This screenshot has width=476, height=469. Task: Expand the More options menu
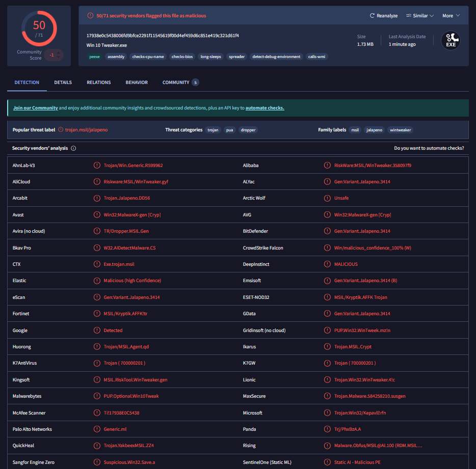coord(451,15)
